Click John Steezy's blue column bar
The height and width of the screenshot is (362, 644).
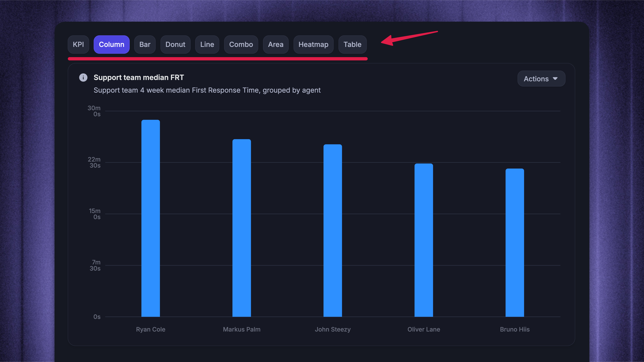pyautogui.click(x=332, y=231)
